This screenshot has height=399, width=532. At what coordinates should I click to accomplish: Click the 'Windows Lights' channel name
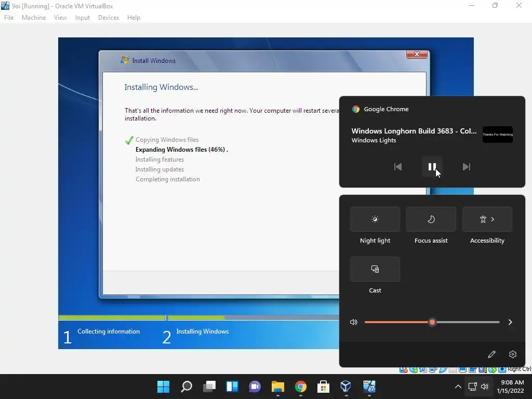374,140
